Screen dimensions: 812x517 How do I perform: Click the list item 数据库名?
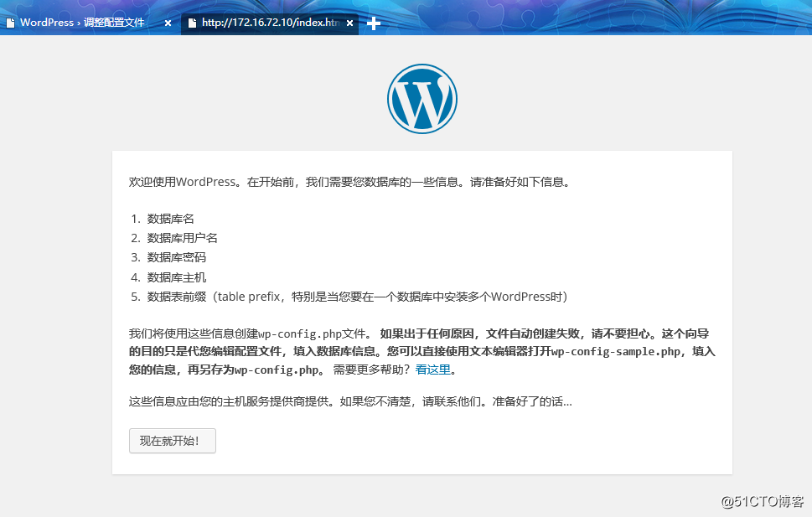[170, 219]
